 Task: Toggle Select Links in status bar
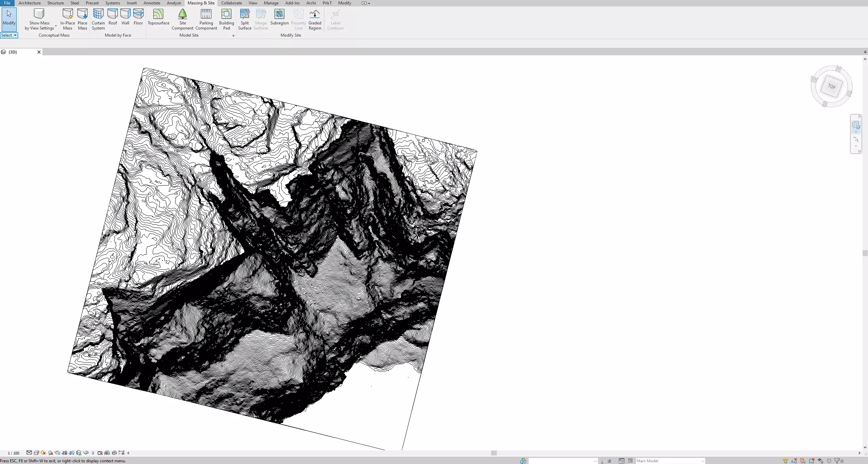pyautogui.click(x=785, y=461)
